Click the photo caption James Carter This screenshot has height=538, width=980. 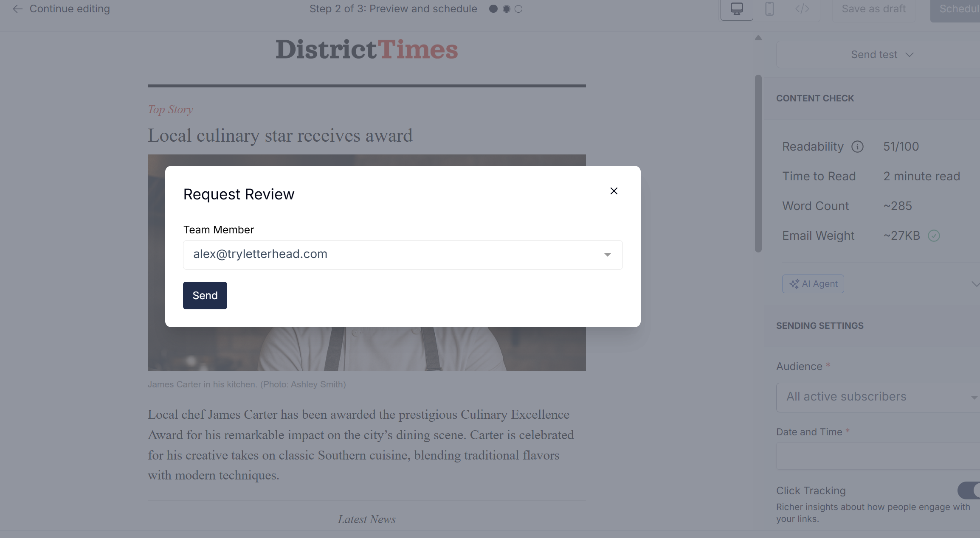click(247, 384)
